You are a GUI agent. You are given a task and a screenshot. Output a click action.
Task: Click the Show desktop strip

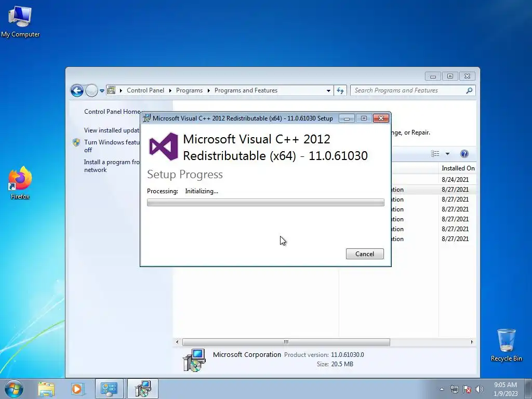pos(529,389)
